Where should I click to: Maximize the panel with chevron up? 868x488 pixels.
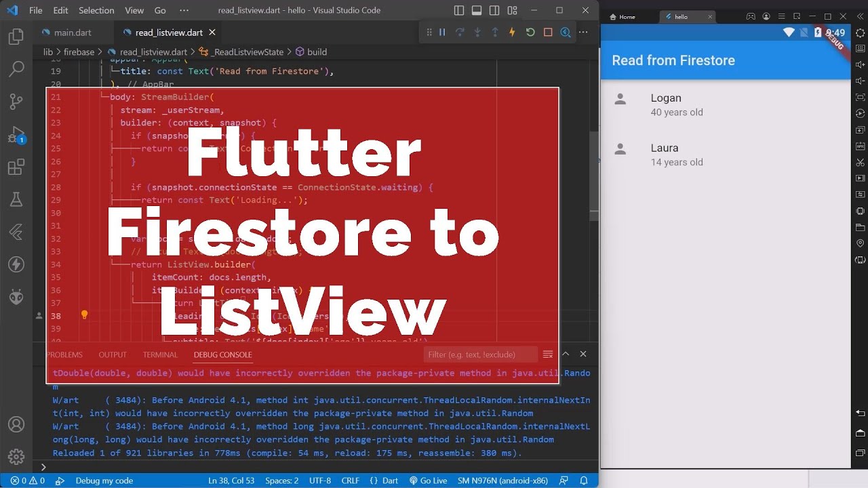tap(565, 354)
